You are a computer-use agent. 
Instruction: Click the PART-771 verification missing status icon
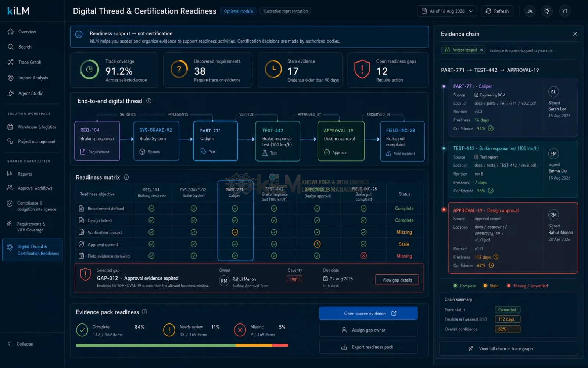(235, 232)
